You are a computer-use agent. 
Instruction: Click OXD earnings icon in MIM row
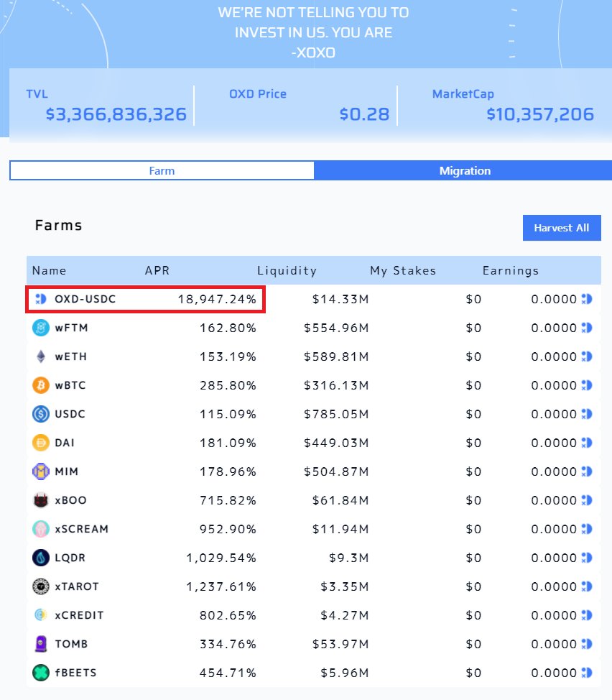587,471
